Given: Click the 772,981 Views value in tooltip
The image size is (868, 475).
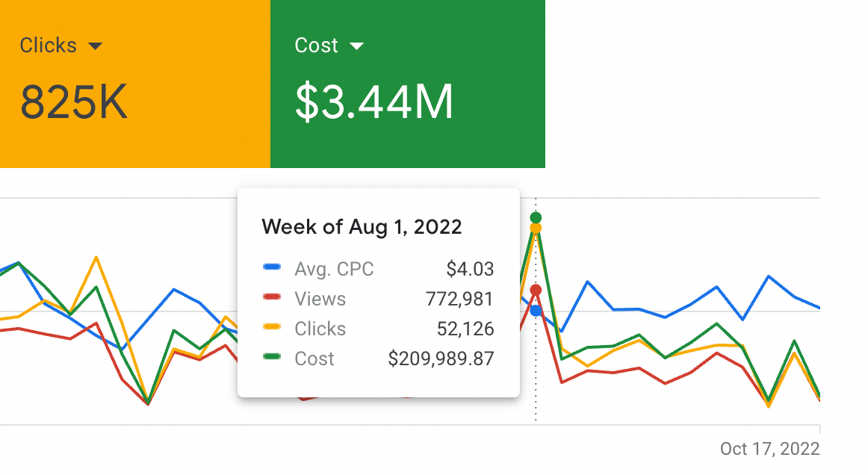Looking at the screenshot, I should [459, 299].
